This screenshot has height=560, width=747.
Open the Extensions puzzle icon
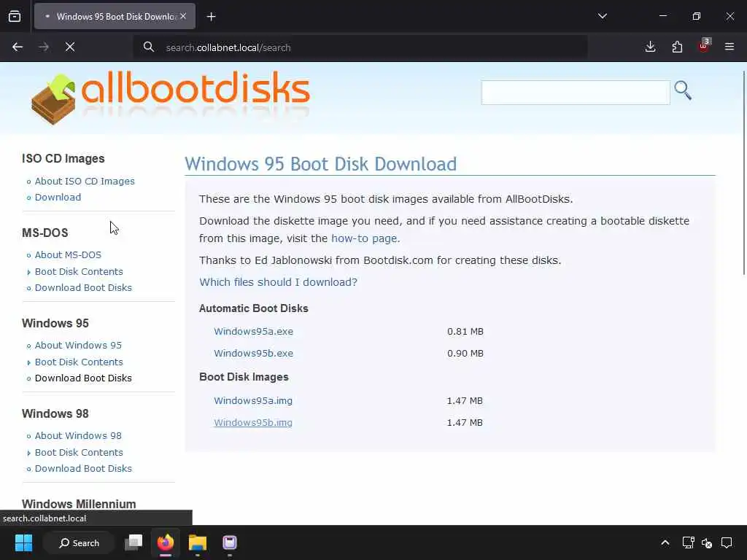(x=677, y=47)
